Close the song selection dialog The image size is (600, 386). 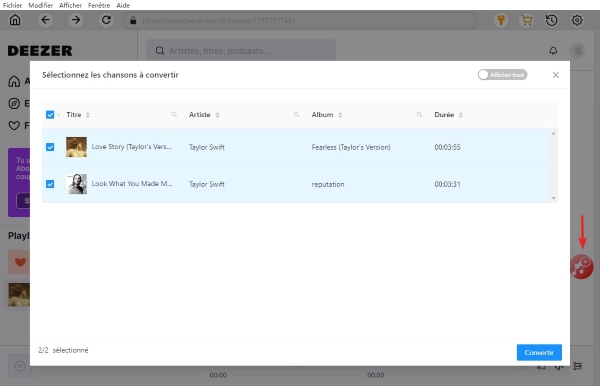[x=556, y=75]
